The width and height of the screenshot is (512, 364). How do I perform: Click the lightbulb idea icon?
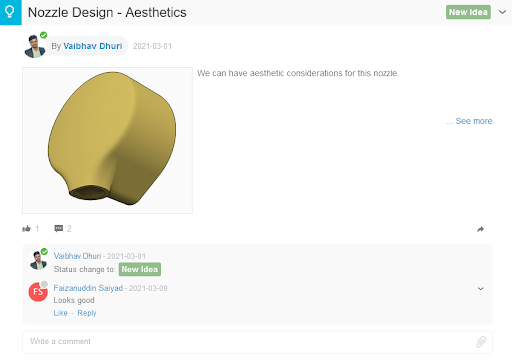tap(10, 12)
